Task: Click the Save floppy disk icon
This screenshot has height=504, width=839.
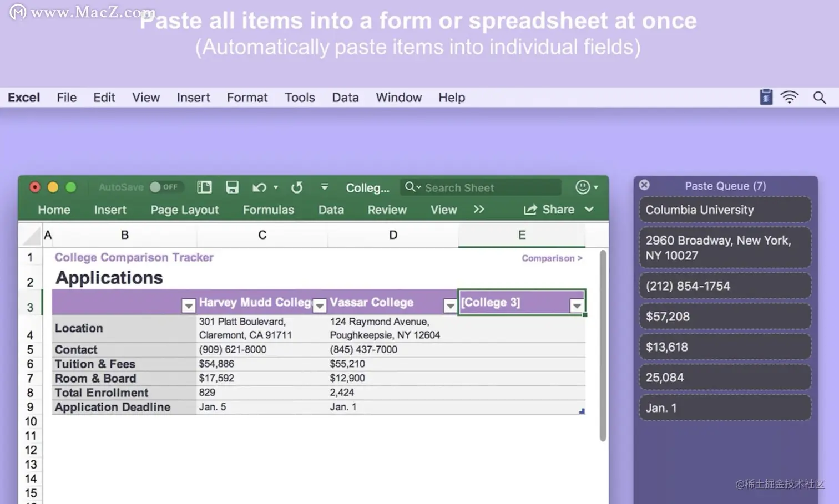Action: (x=232, y=187)
